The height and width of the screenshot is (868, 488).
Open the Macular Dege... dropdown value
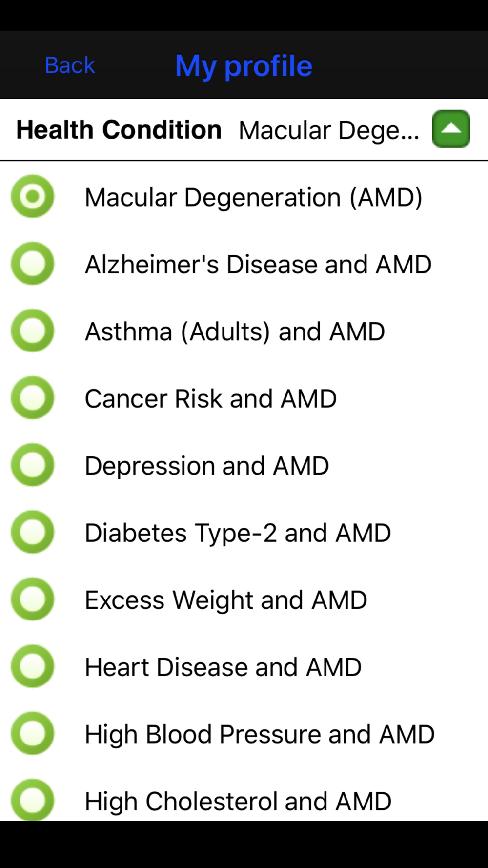329,130
